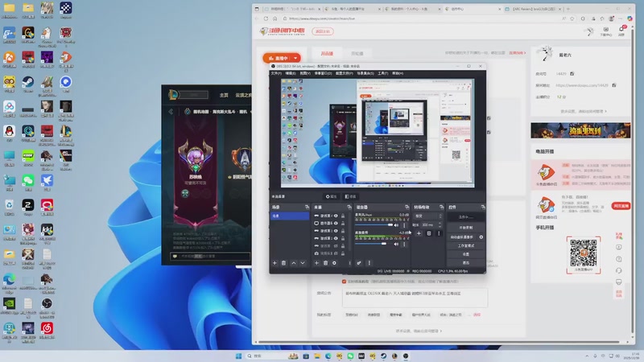Adjust 麦克风/Aux volume slider

374,225
